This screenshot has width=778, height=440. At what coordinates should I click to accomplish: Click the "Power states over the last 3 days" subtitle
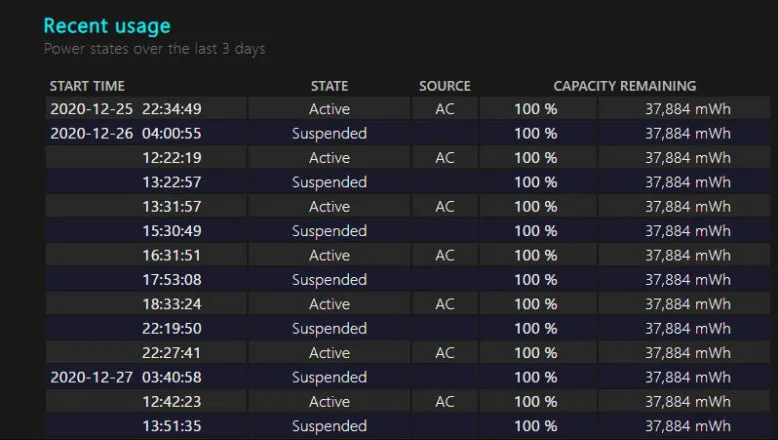154,48
